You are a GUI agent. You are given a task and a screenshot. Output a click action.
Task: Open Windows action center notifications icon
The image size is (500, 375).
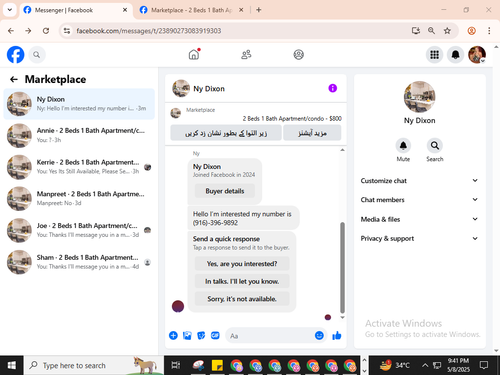(x=484, y=365)
